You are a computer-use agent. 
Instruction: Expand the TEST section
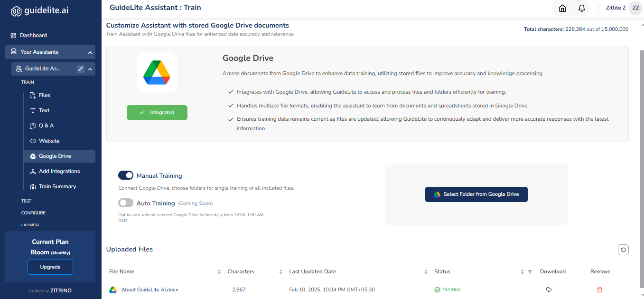point(26,201)
